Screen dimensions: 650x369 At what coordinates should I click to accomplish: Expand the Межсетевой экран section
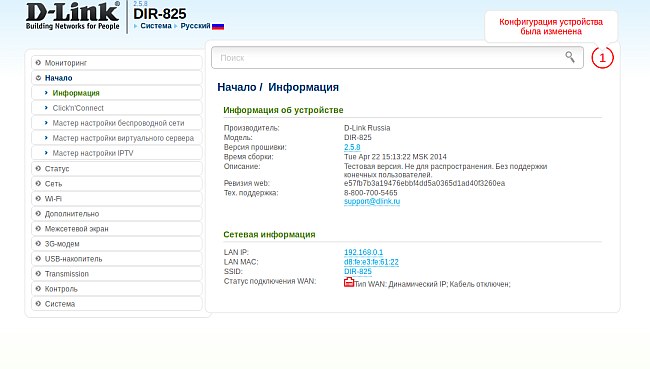[x=116, y=228]
